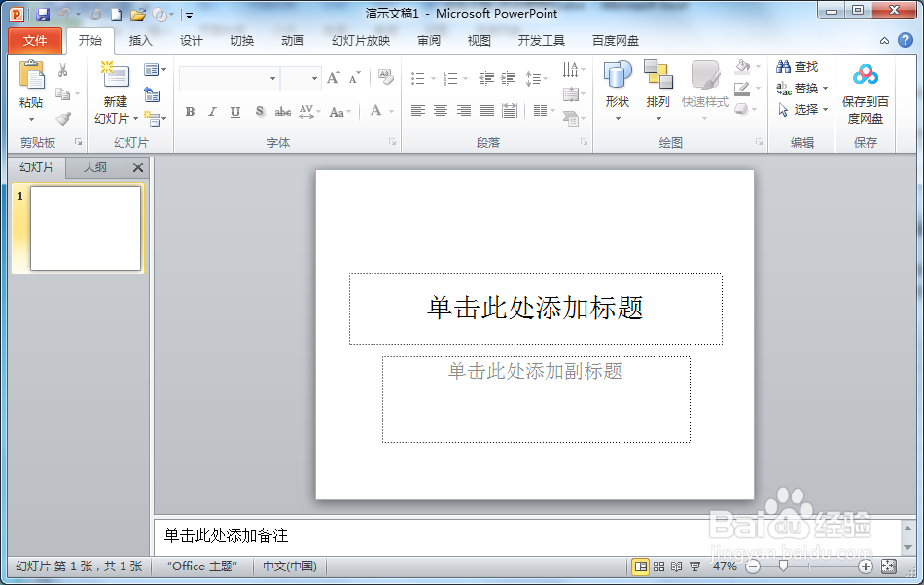Switch to the Outline (大纲) pane tab
The image size is (924, 585).
tap(95, 167)
